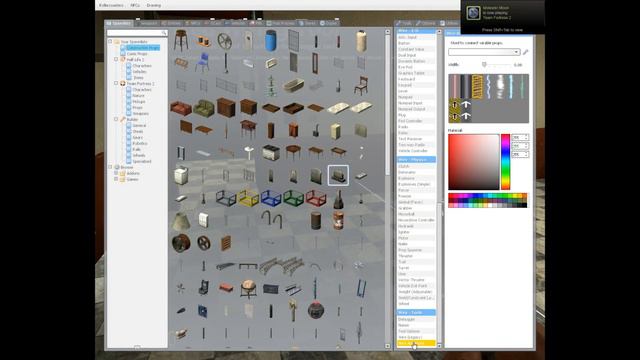Open the Spawnlists tab

[x=118, y=23]
